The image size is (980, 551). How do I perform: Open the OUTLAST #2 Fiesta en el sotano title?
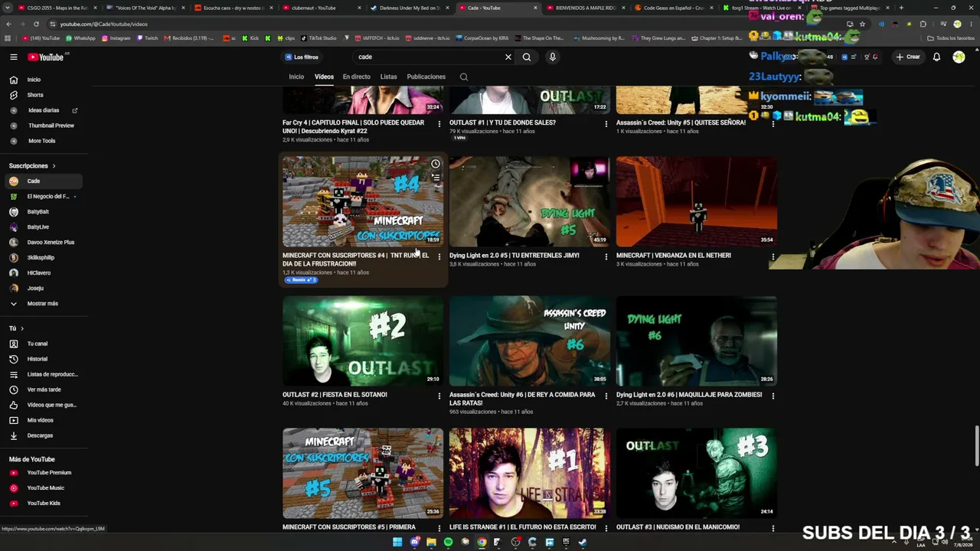(335, 395)
